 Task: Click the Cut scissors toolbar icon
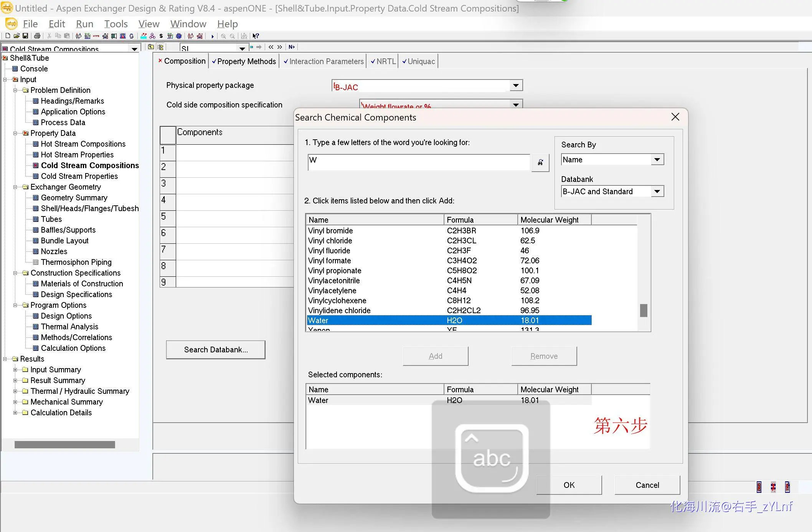click(x=49, y=36)
